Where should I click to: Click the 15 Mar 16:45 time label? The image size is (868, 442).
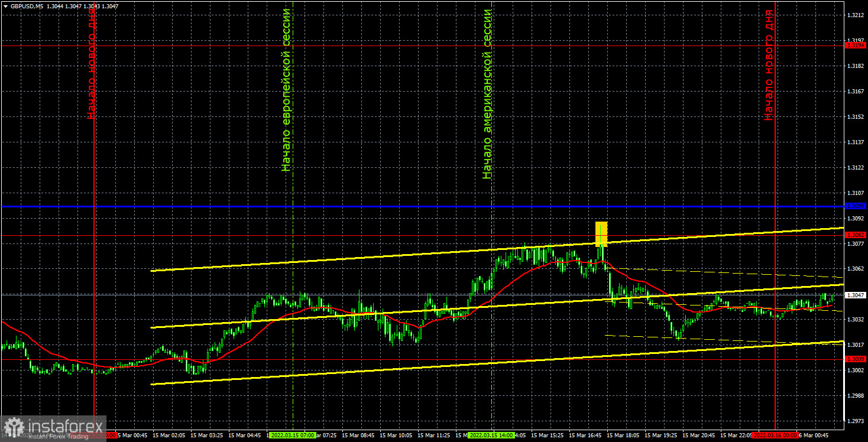(586, 435)
